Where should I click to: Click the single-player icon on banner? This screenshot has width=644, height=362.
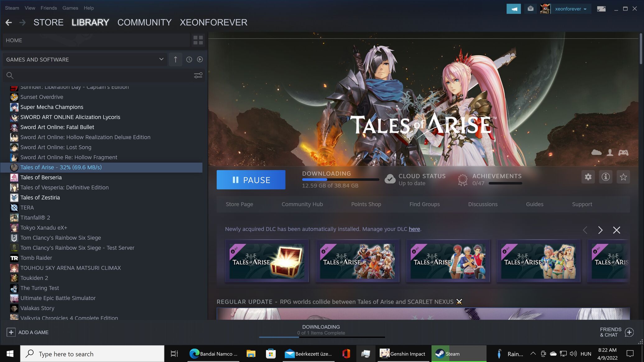pyautogui.click(x=610, y=152)
